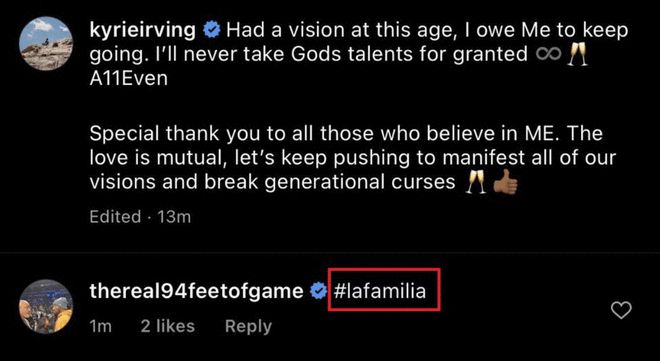Click the 'Edited · 13m' label

140,217
